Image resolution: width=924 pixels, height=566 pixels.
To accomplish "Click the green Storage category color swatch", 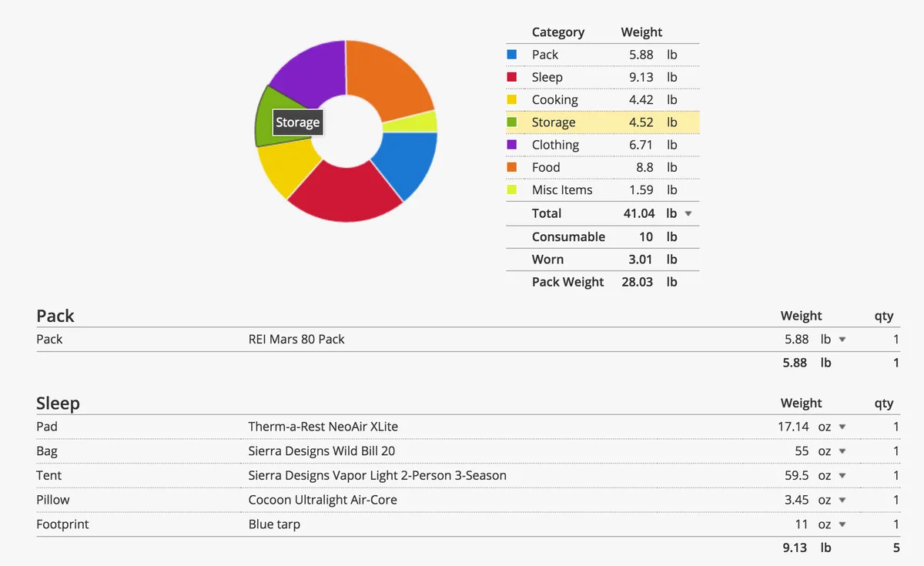I will point(514,122).
